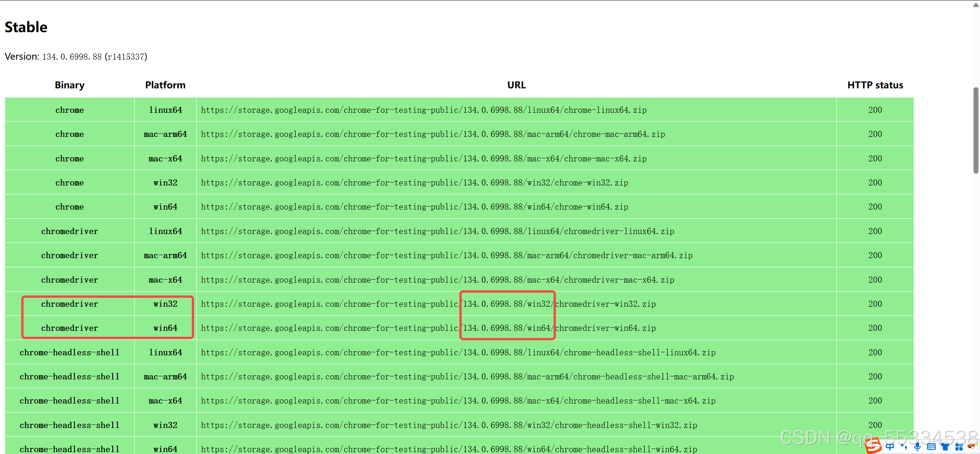Image resolution: width=980 pixels, height=454 pixels.
Task: Click the mac-x64 platform cell in the chrome row
Action: pyautogui.click(x=165, y=159)
